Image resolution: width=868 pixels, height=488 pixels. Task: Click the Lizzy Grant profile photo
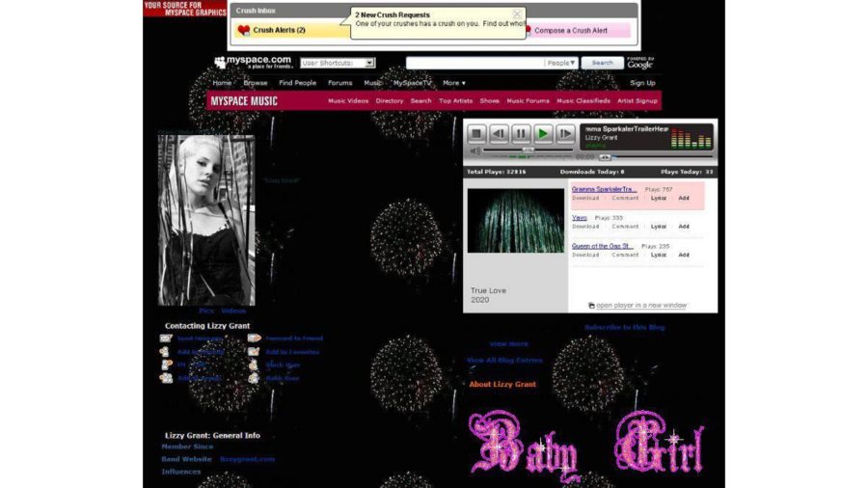[206, 220]
